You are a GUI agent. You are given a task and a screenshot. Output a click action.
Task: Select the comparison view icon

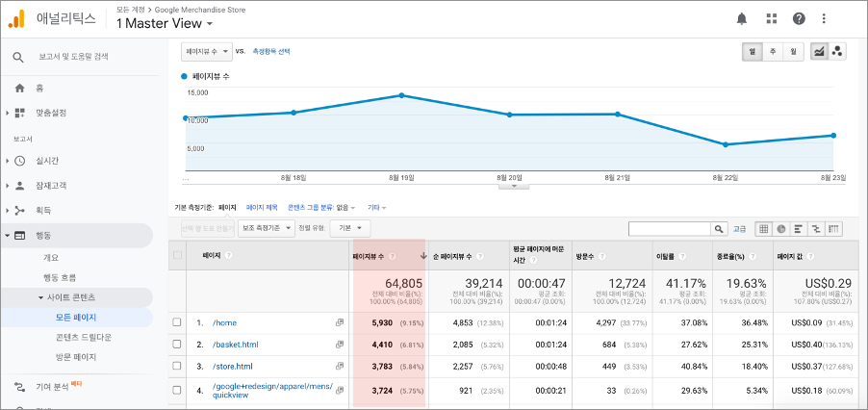click(x=816, y=228)
